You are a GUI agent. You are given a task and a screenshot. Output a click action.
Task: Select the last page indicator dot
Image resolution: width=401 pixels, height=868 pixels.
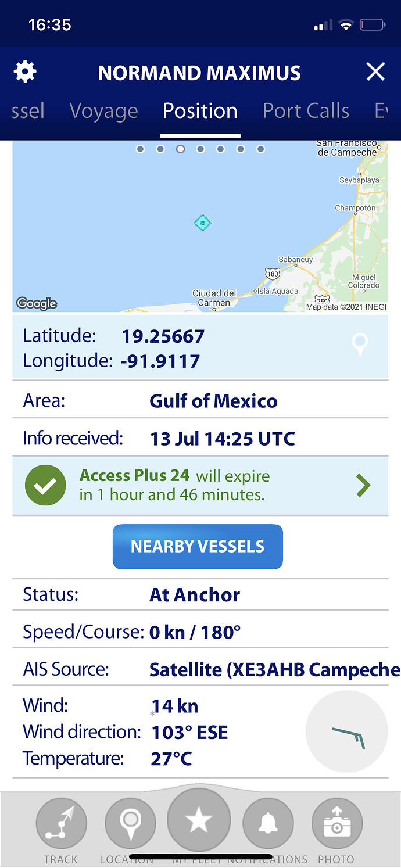260,149
